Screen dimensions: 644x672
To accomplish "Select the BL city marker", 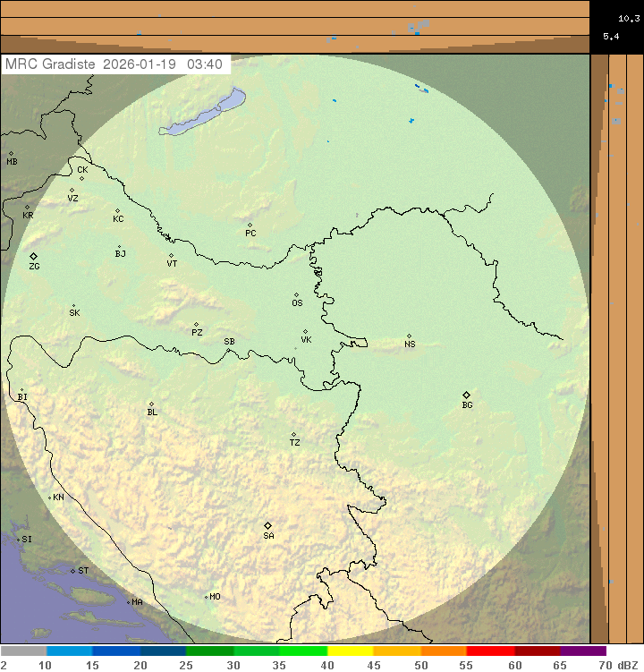I will 151,404.
